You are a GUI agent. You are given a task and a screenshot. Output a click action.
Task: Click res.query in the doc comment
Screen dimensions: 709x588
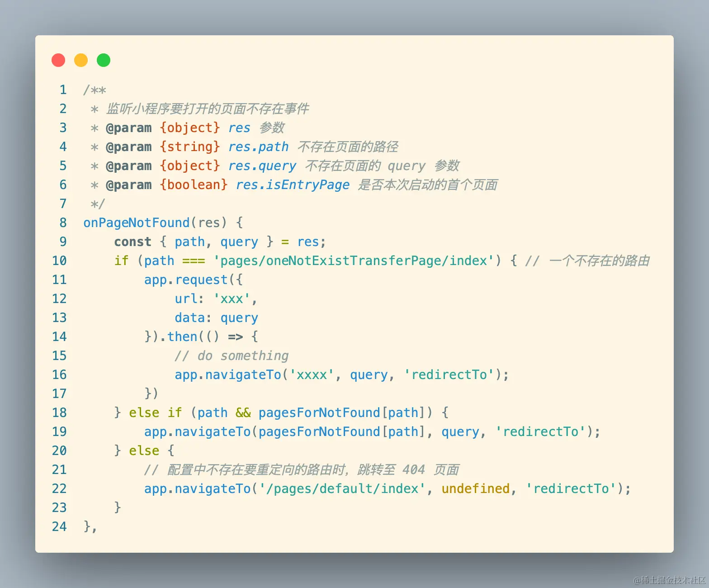tap(262, 166)
